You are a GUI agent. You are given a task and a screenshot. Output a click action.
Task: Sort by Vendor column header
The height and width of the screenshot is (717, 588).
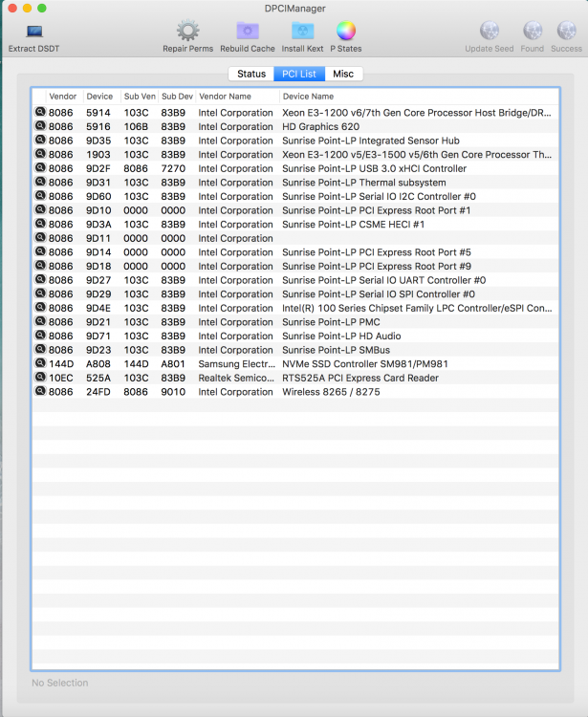tap(64, 97)
